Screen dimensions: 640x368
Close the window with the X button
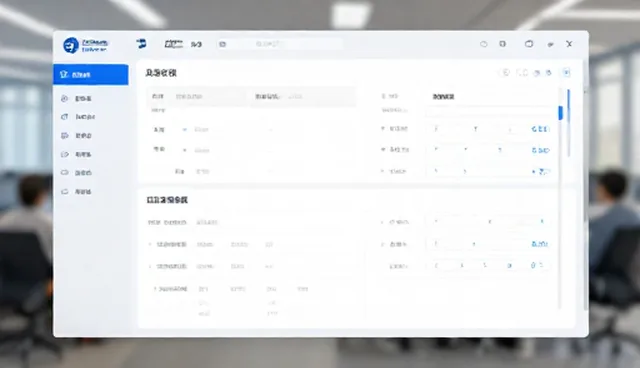(x=569, y=44)
